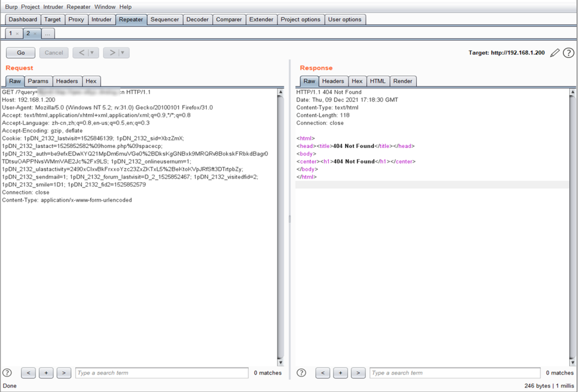
Task: Open the Burp menu
Action: (11, 6)
